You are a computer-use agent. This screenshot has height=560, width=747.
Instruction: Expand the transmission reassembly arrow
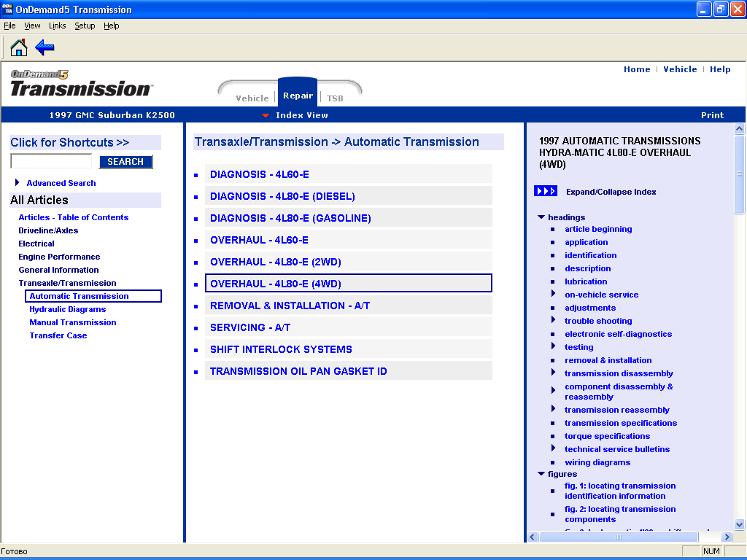tap(553, 409)
